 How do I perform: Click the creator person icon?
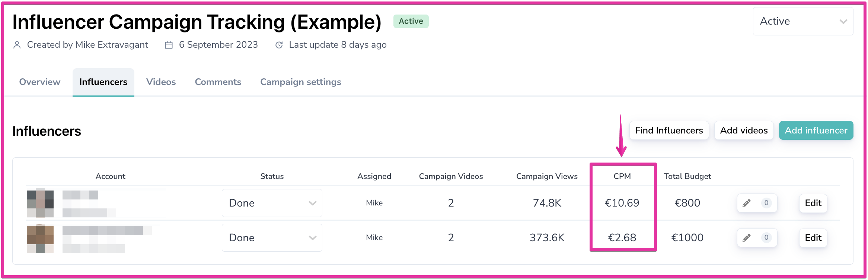click(17, 45)
